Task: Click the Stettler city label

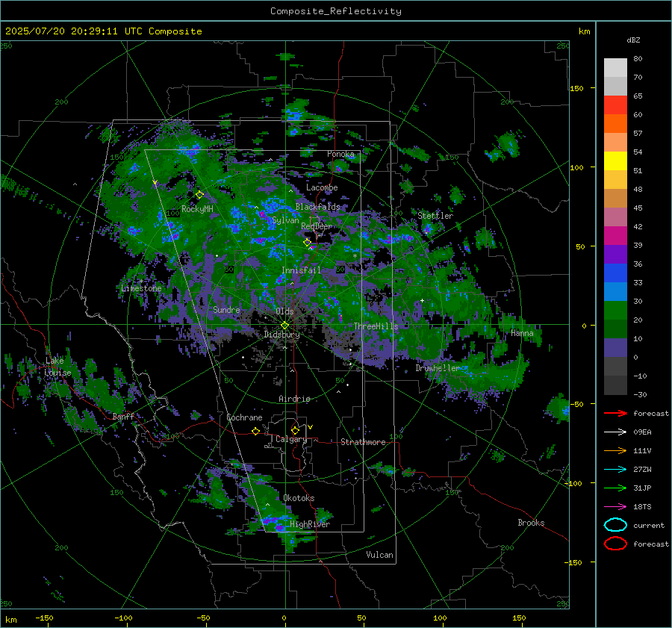Action: point(435,216)
